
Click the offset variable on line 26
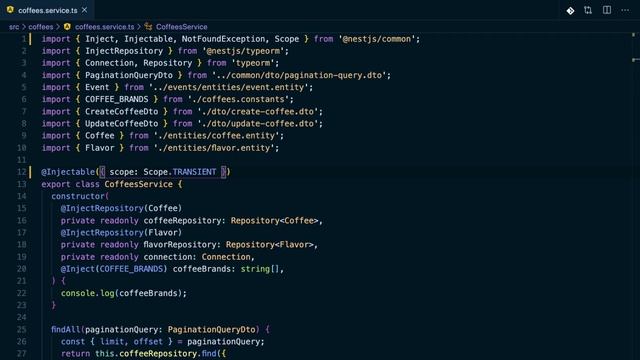pos(148,341)
